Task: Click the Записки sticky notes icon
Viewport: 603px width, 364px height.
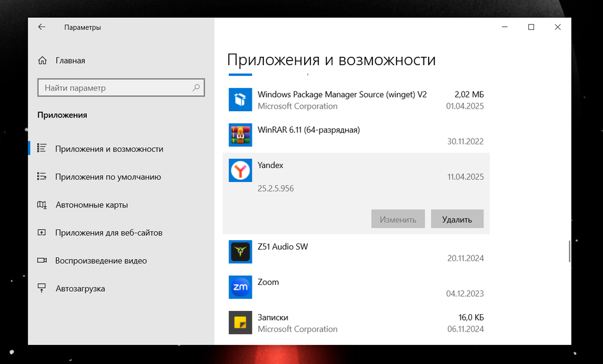Action: coord(240,322)
